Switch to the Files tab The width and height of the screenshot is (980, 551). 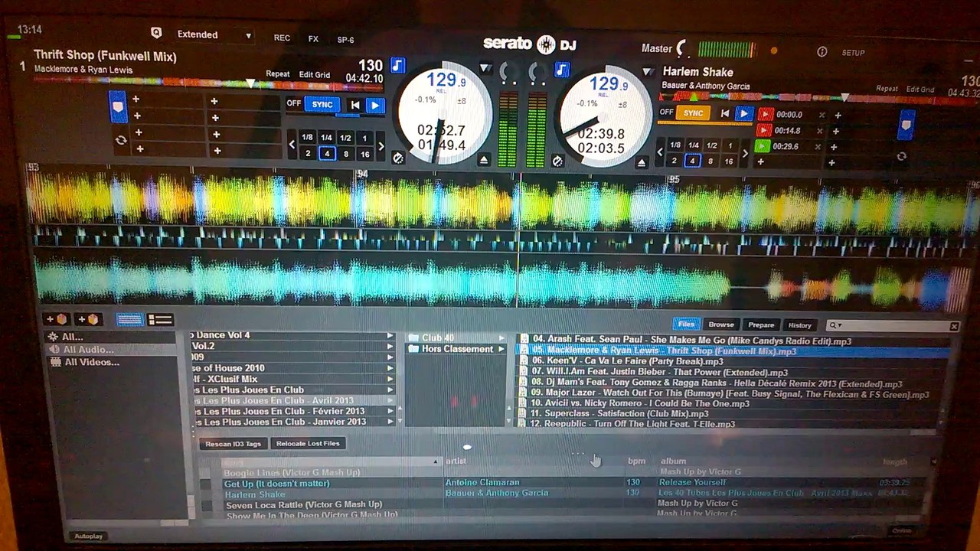pos(686,324)
